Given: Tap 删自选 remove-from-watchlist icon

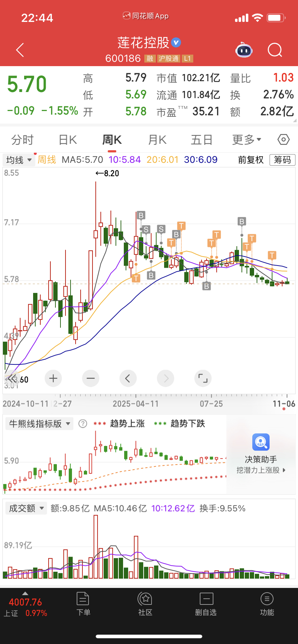Looking at the screenshot, I should click(x=206, y=599).
